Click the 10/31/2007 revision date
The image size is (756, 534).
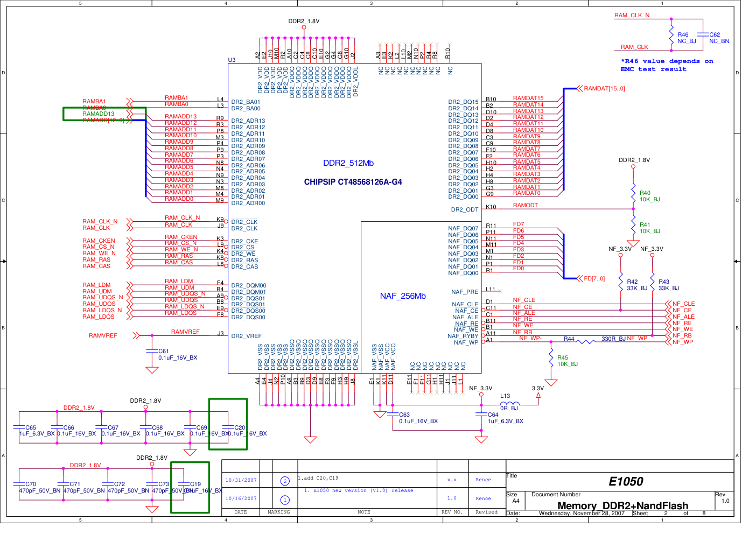241,480
